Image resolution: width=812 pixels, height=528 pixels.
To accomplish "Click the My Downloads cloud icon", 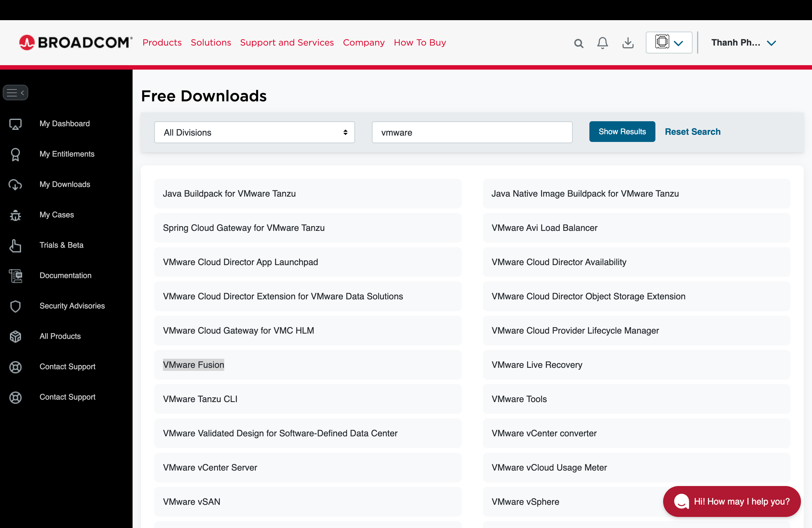I will (15, 184).
